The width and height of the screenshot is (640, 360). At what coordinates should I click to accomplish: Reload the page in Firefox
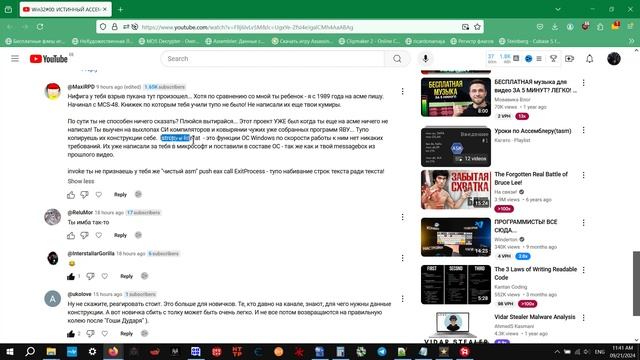point(40,27)
